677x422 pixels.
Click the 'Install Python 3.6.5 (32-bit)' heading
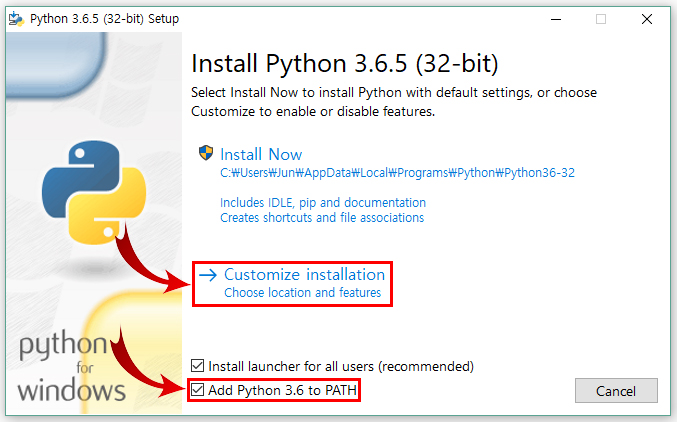(345, 63)
